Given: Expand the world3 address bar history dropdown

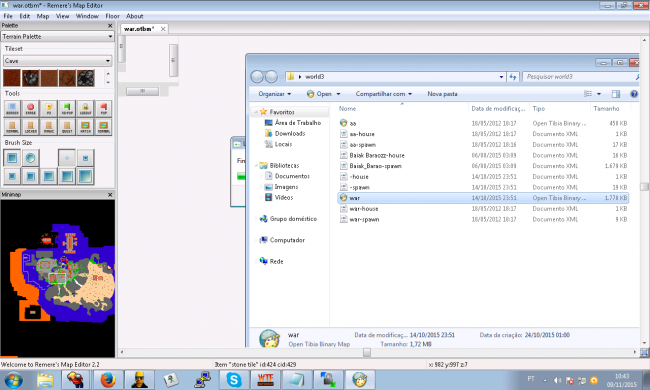Looking at the screenshot, I should [501, 77].
